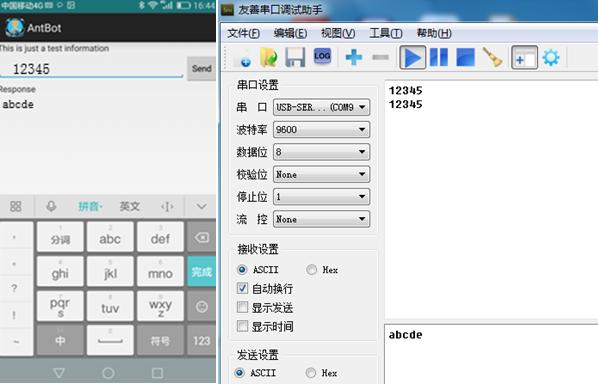
Task: Select ASCII under 发送设置
Action: (239, 373)
